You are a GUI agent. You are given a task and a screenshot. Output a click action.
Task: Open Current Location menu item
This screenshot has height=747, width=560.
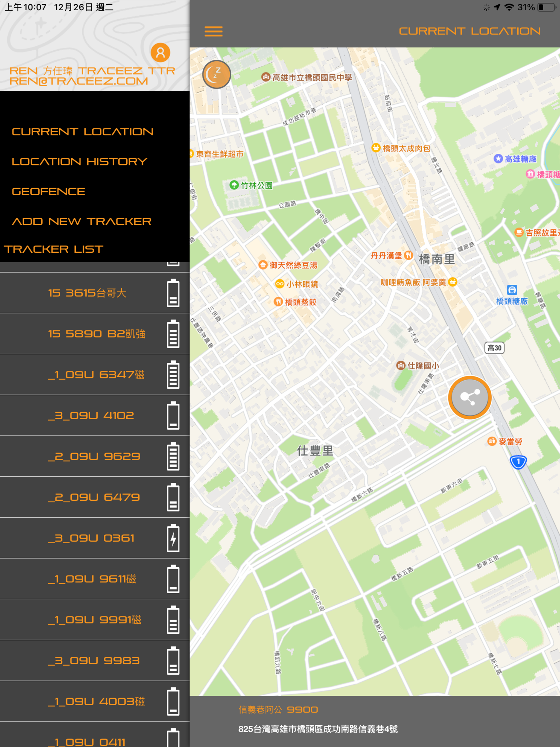(x=82, y=132)
